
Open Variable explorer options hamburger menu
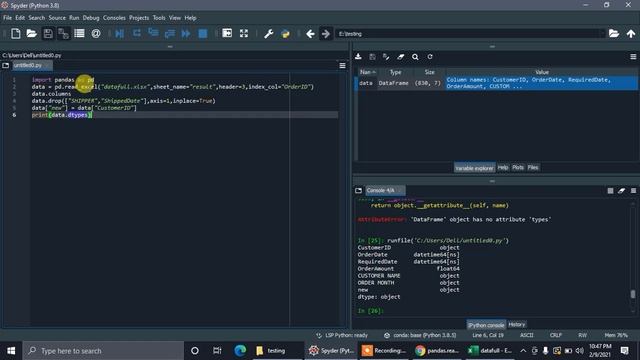633,57
